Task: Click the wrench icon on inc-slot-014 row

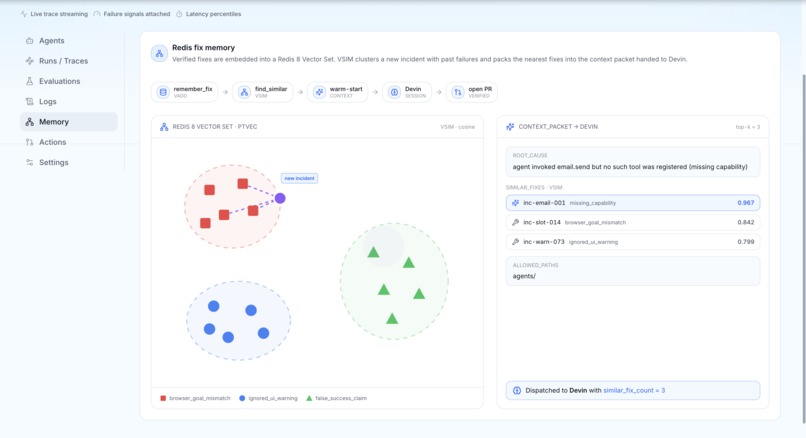Action: [x=516, y=223]
